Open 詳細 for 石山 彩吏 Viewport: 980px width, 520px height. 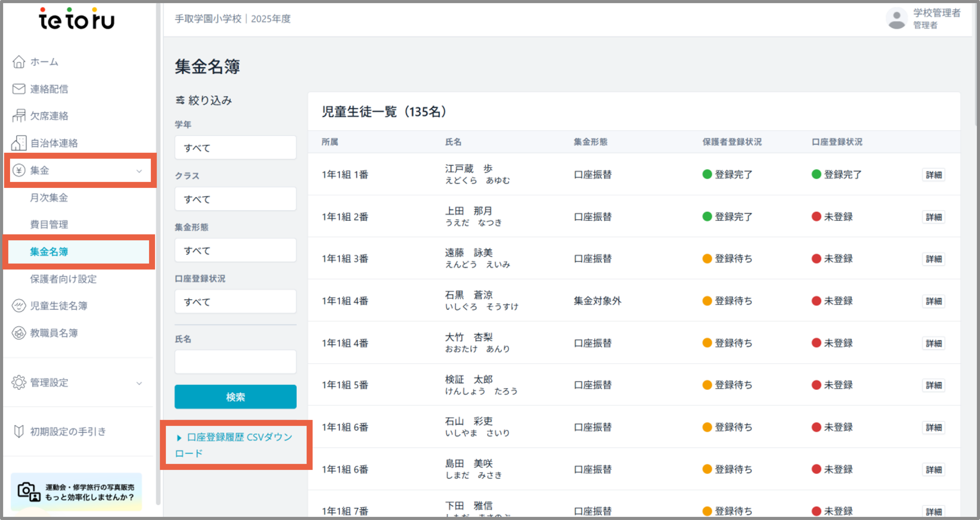click(934, 427)
